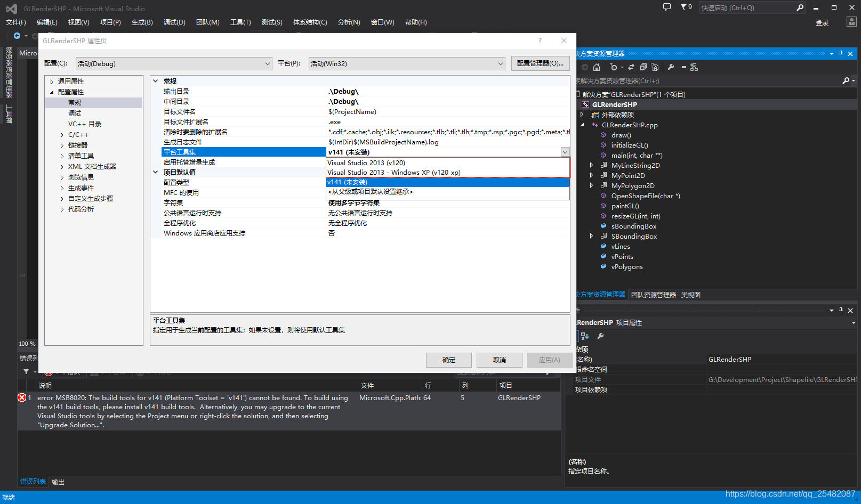Select <从父级或项目默认设置继承> option
The width and height of the screenshot is (861, 504).
click(x=448, y=192)
